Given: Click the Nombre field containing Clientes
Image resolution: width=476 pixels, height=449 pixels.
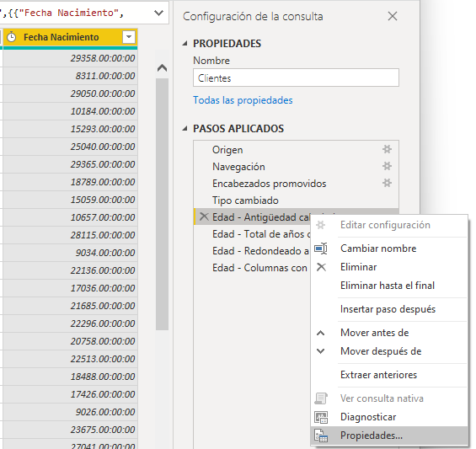Looking at the screenshot, I should pyautogui.click(x=296, y=78).
